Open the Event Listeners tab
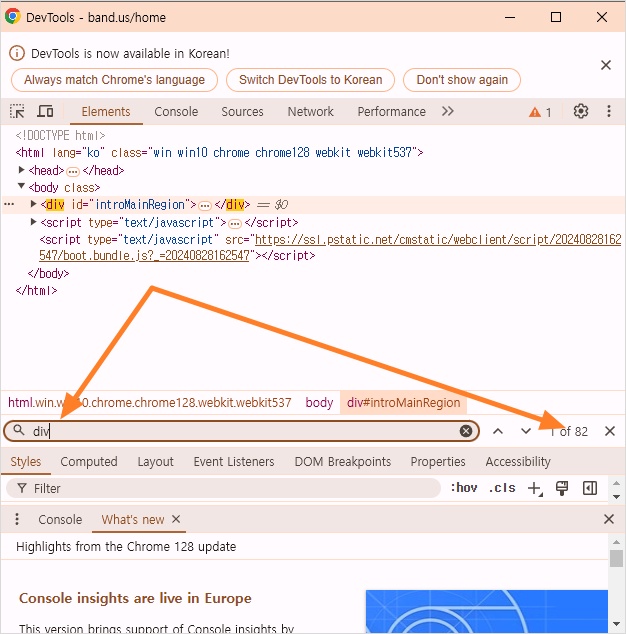Screen dimensions: 626x634 [x=234, y=461]
